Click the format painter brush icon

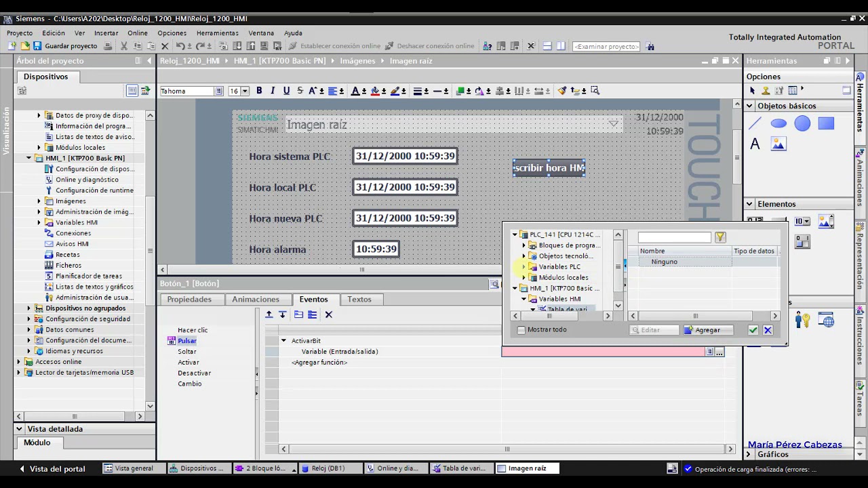coord(562,91)
